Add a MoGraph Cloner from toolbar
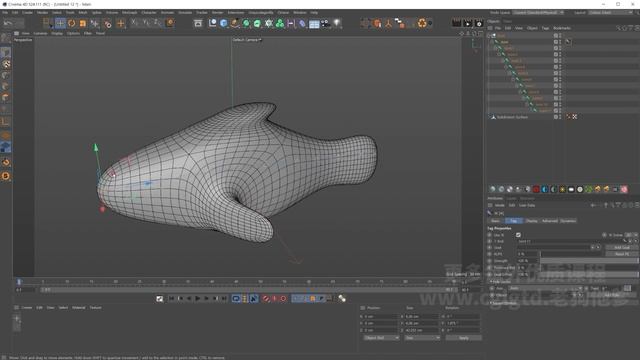This screenshot has height=360, width=640. [280, 23]
